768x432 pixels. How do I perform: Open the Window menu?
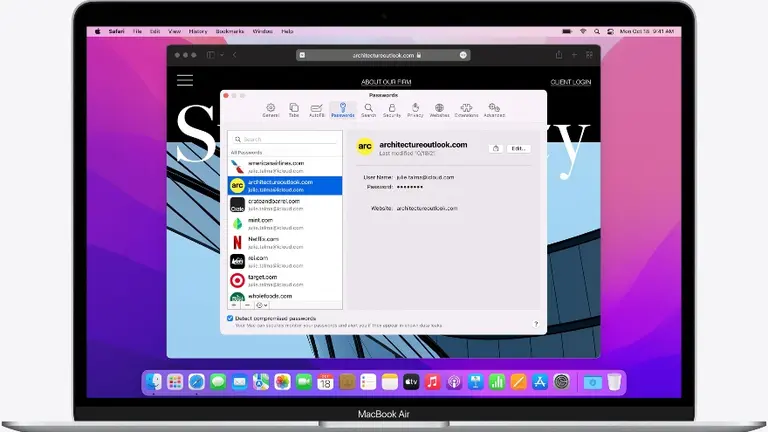click(263, 31)
